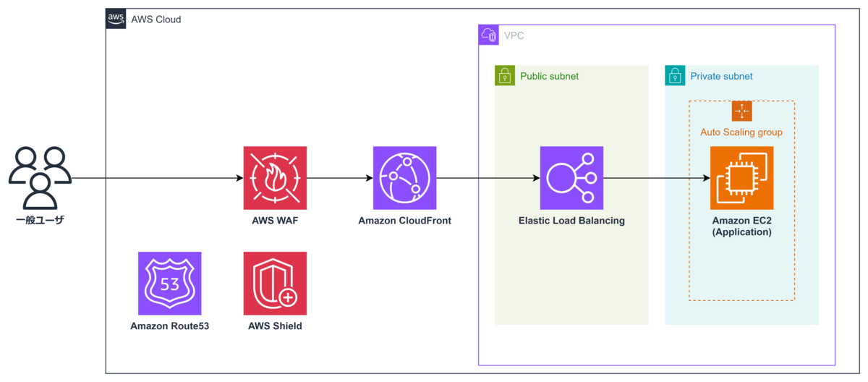Click the 'VPC' label text

(514, 35)
